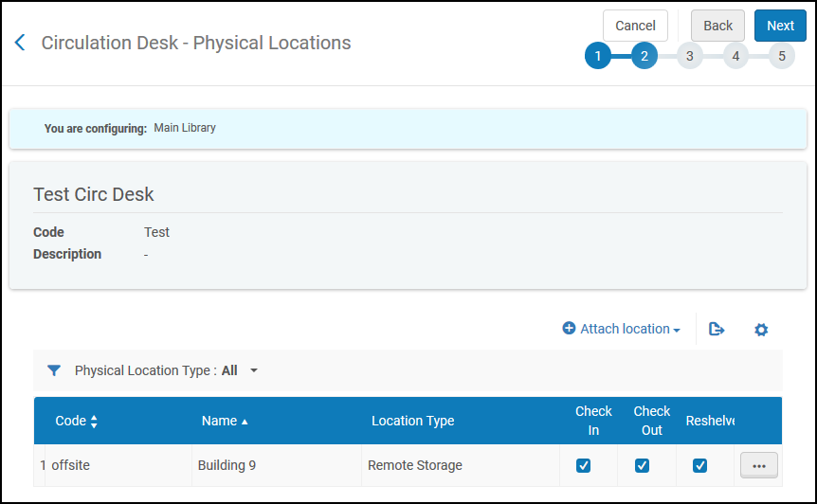This screenshot has height=504, width=817.
Task: Click the Cancel button
Action: point(635,26)
